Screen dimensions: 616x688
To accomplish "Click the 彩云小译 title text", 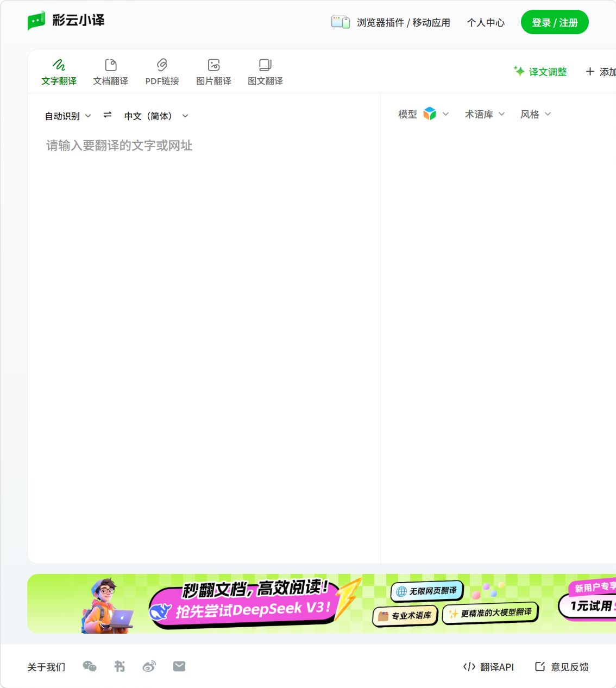I will pyautogui.click(x=78, y=21).
